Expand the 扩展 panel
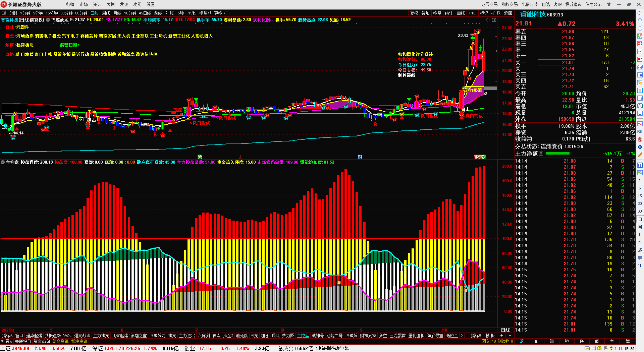 pos(7,341)
